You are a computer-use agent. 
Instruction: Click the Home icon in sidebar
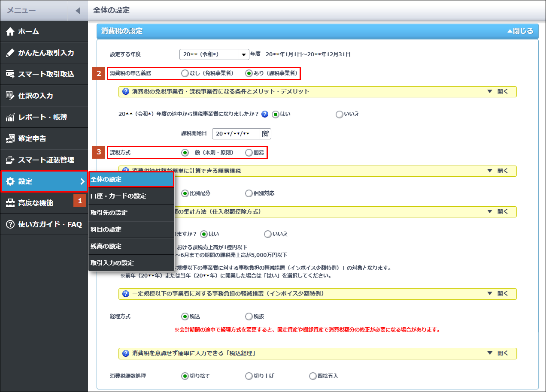click(x=10, y=31)
